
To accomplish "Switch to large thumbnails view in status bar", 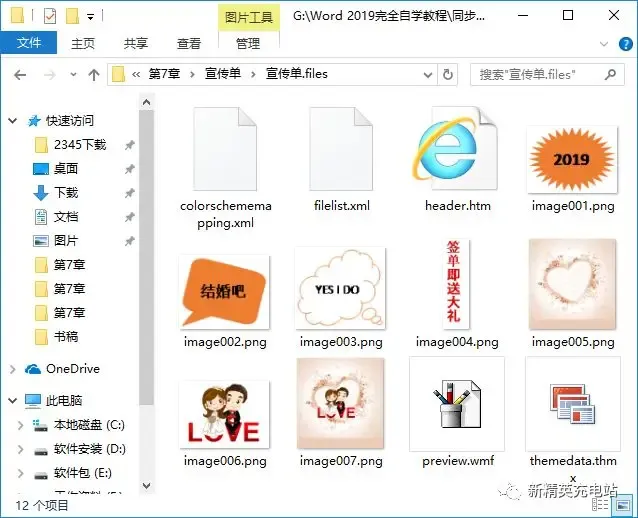I will click(x=622, y=505).
